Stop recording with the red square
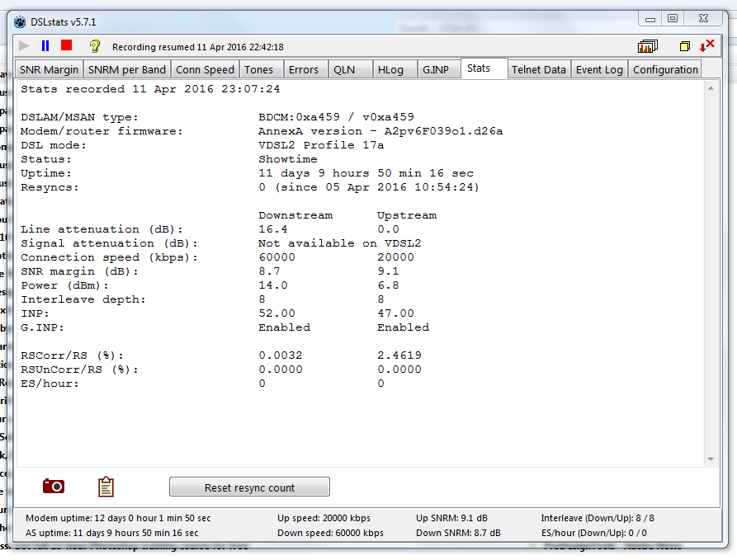 [67, 46]
